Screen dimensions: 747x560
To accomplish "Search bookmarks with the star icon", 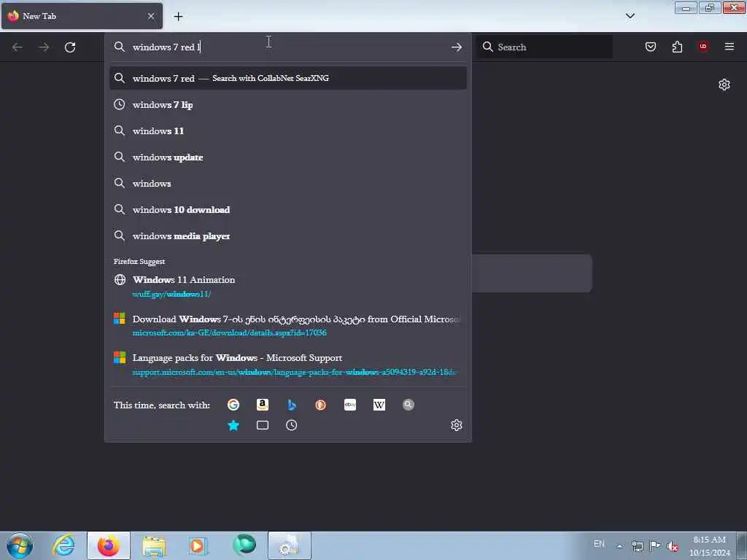I will [233, 425].
